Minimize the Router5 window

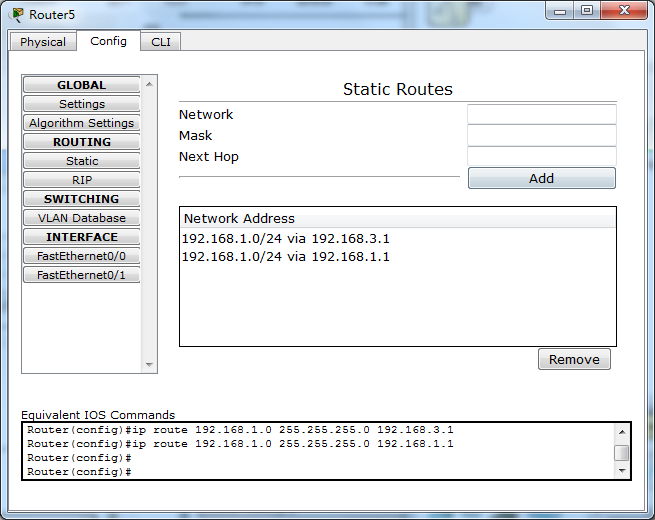560,11
